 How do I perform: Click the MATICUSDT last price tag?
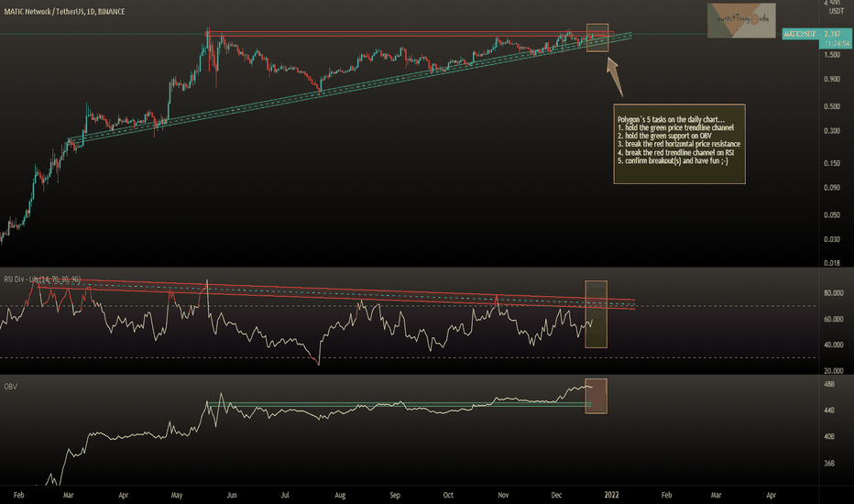pos(800,34)
